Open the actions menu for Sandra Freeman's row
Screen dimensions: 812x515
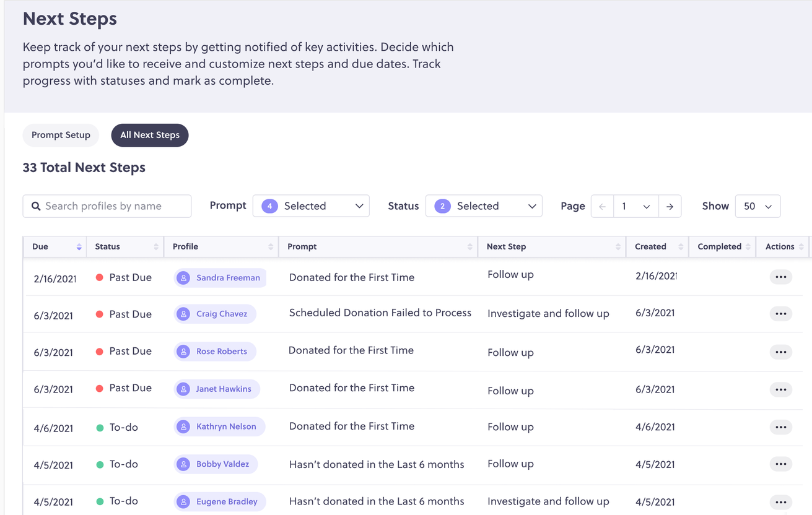780,277
